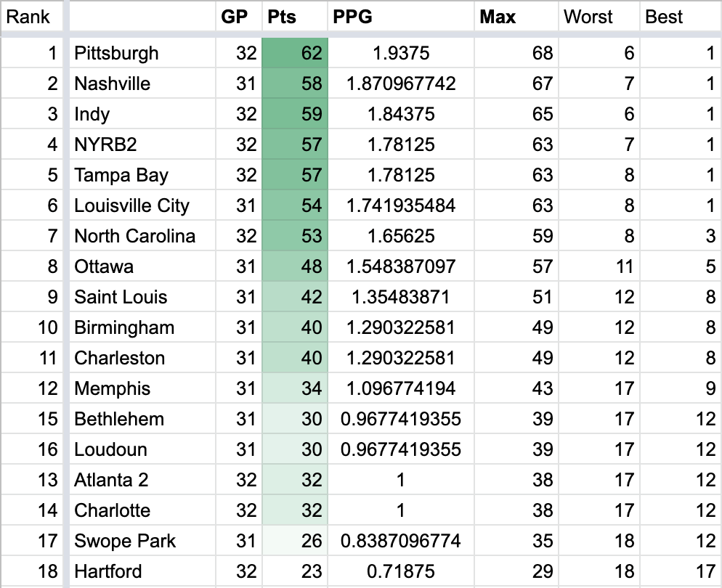Select the GP column header cell
722x588 pixels.
(x=234, y=16)
